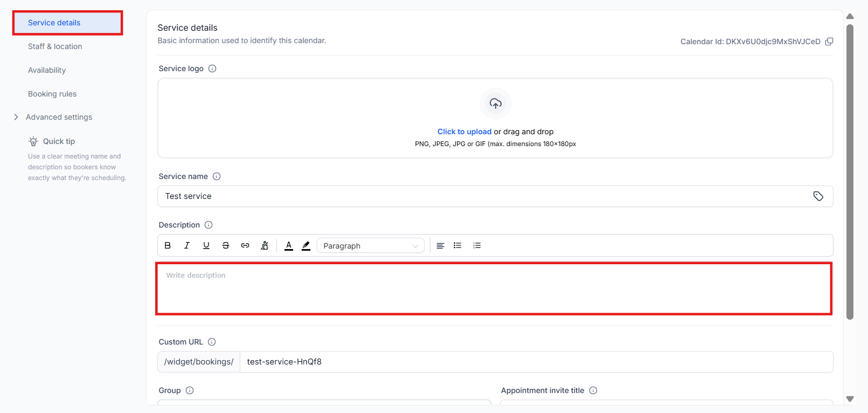
Task: Click the tag icon in Service name field
Action: click(x=818, y=196)
